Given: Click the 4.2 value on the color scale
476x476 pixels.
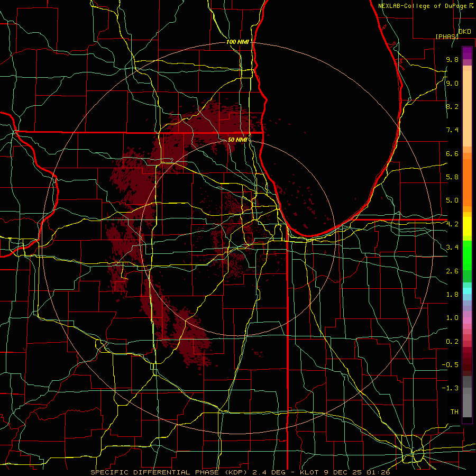Looking at the screenshot, I should (x=452, y=224).
